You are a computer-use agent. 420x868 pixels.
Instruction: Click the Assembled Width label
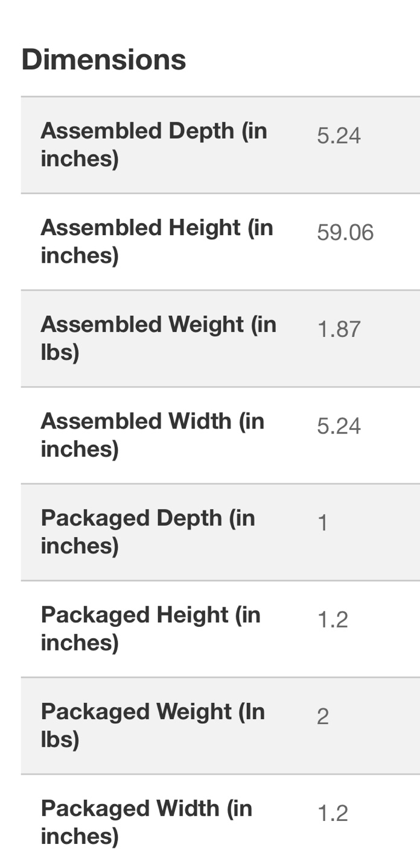152,434
